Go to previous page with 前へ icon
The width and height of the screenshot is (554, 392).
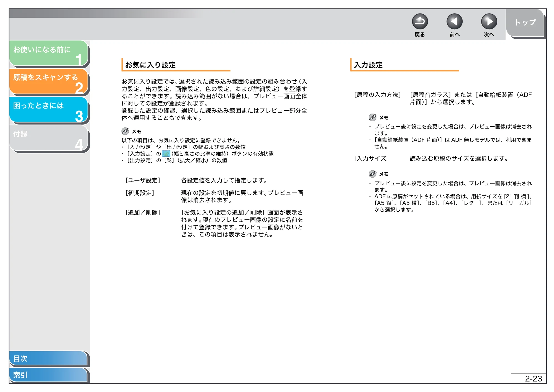(455, 22)
